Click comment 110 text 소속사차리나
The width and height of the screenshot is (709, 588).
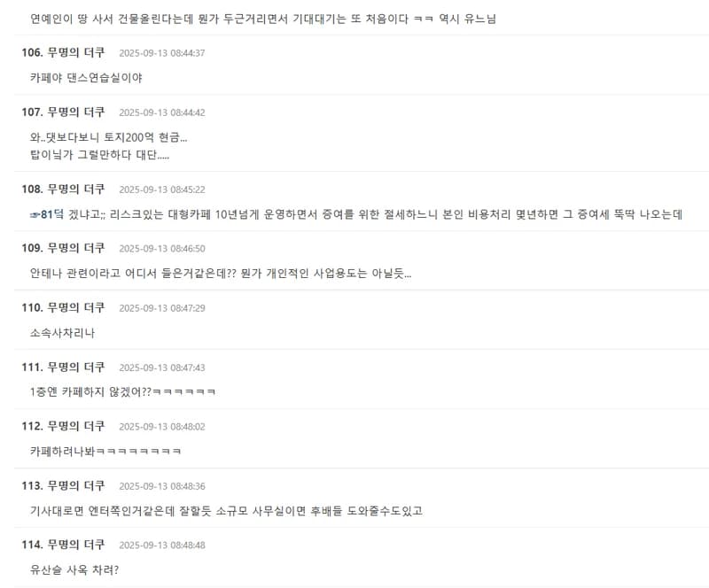pos(62,333)
